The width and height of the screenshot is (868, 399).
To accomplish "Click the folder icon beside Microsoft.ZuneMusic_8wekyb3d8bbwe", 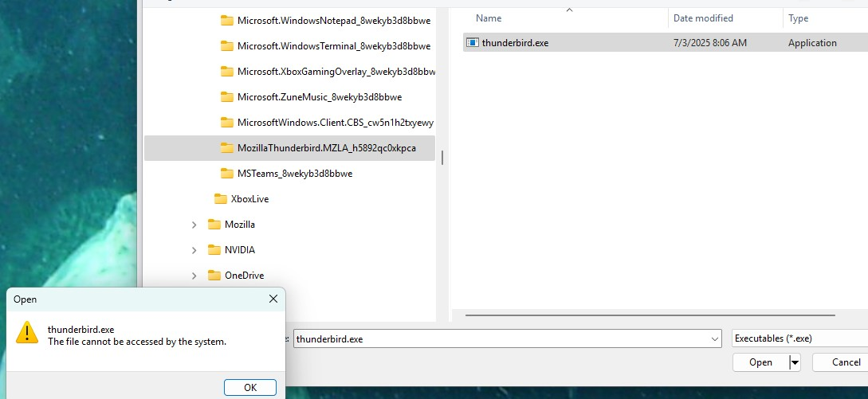I will (x=227, y=97).
